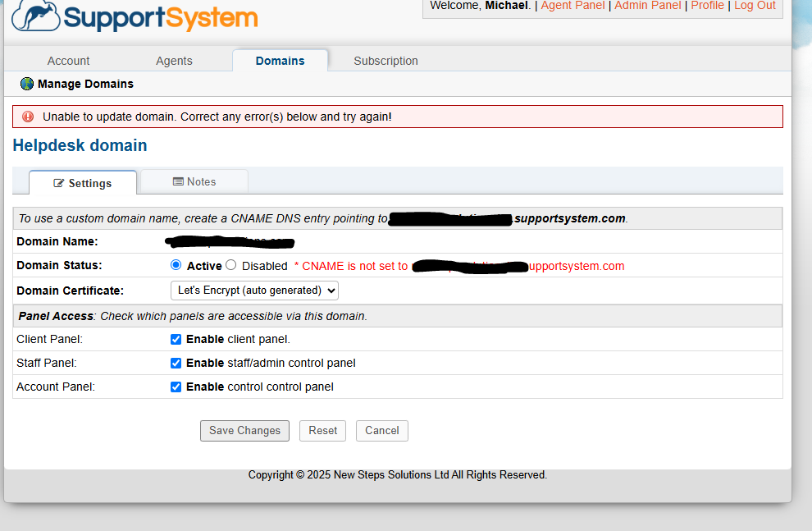Cancel the domain edit
This screenshot has height=531, width=812.
(381, 430)
